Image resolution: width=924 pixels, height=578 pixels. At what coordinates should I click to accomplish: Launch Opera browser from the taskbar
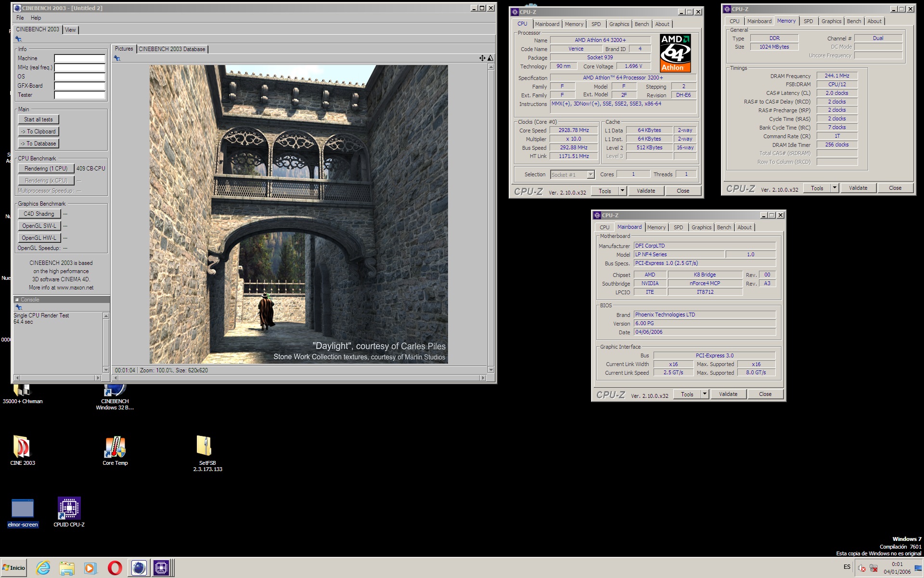coord(115,568)
